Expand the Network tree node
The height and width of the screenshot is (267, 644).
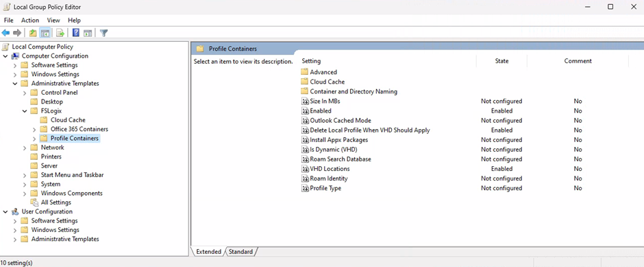pos(25,148)
